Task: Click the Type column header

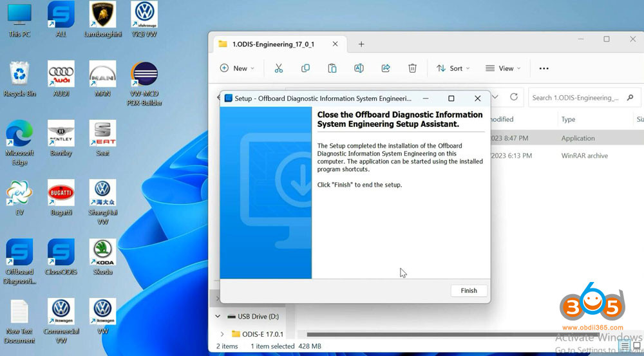Action: click(569, 119)
